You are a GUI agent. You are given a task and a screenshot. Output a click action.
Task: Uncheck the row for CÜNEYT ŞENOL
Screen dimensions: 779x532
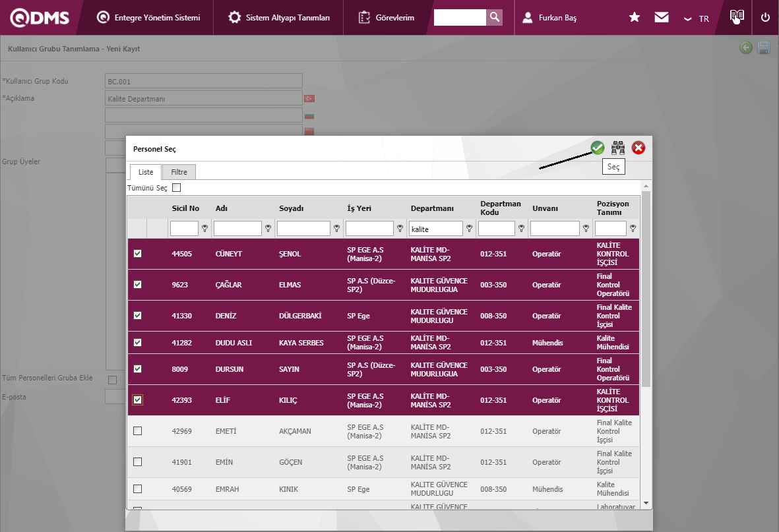click(x=137, y=254)
